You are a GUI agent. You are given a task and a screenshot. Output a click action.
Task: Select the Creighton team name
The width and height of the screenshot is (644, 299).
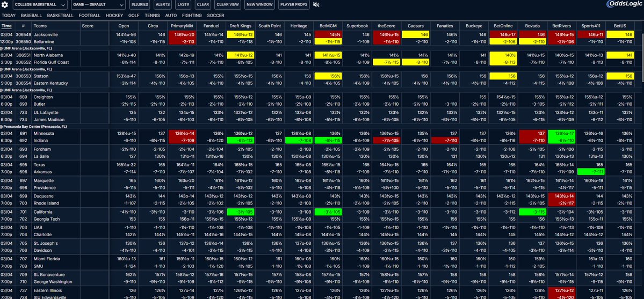[x=43, y=97]
